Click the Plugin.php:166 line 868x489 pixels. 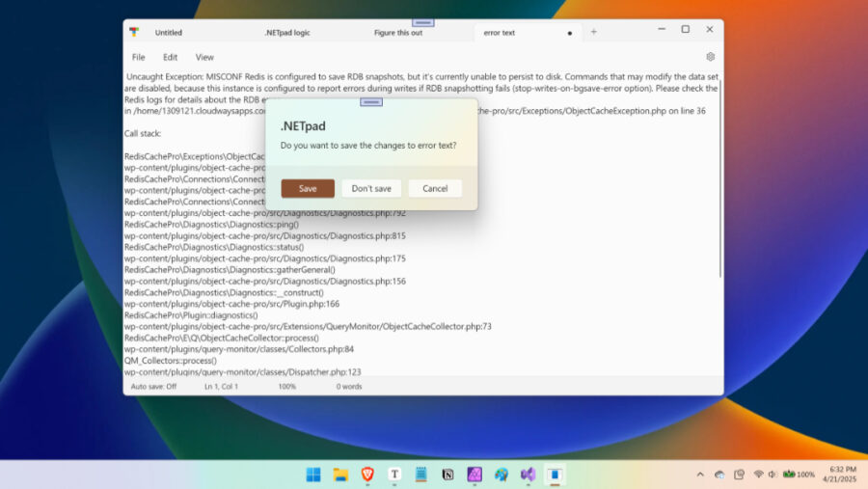pos(231,304)
